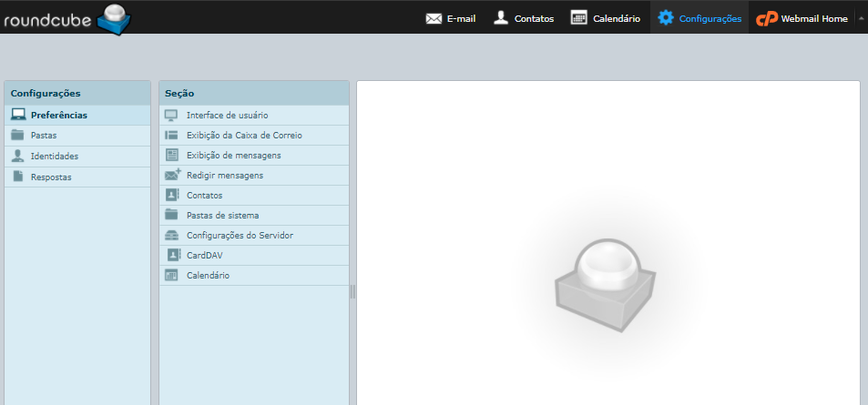Open Pastas in Configurações list

point(77,136)
